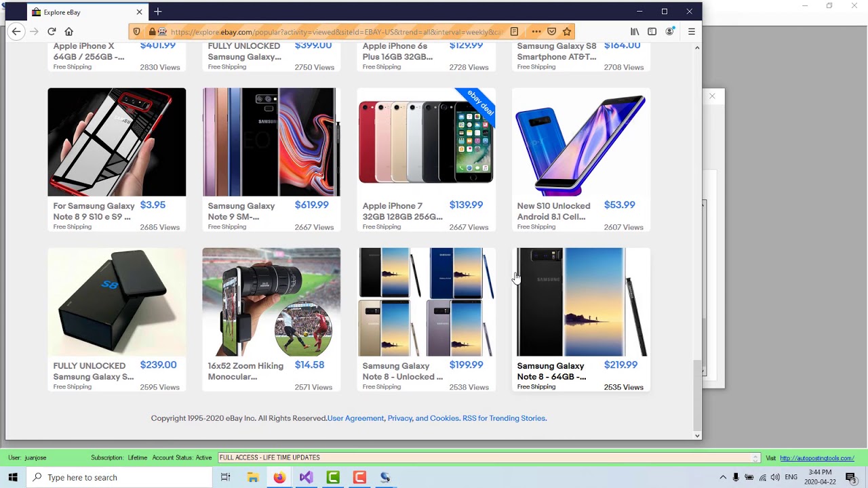Open the Firefox home page
The width and height of the screenshot is (868, 488).
[x=68, y=31]
